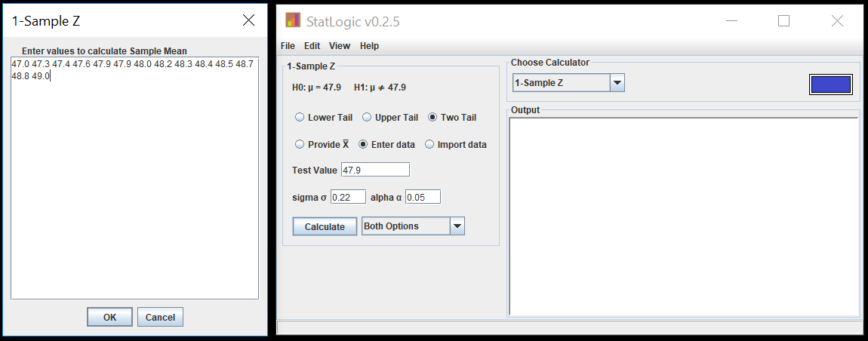Image resolution: width=868 pixels, height=341 pixels.
Task: Click the StatLogic app logo icon
Action: pyautogui.click(x=292, y=20)
